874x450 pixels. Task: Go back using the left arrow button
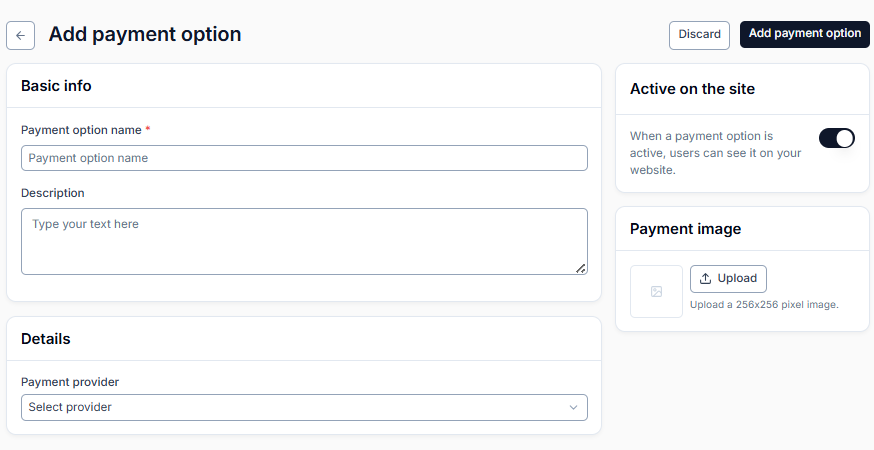21,36
